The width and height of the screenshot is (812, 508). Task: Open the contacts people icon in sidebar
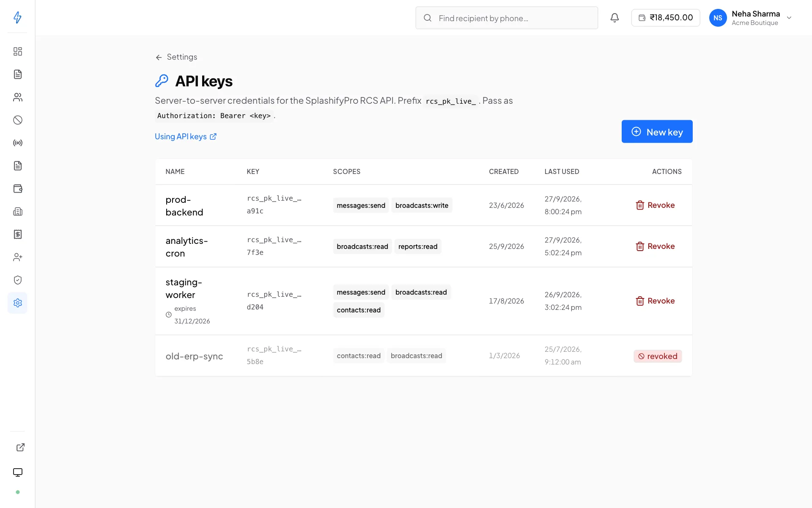(17, 97)
